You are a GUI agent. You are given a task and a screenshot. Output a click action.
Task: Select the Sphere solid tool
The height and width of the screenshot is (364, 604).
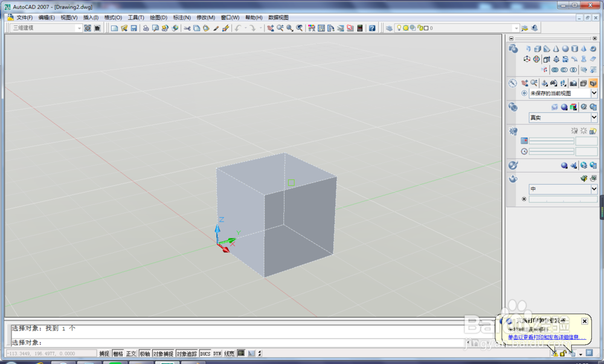tap(565, 48)
